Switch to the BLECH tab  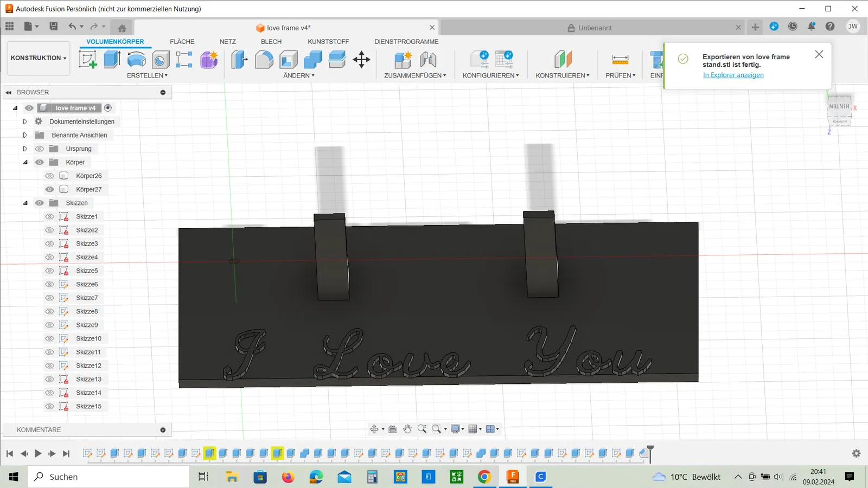(x=271, y=42)
